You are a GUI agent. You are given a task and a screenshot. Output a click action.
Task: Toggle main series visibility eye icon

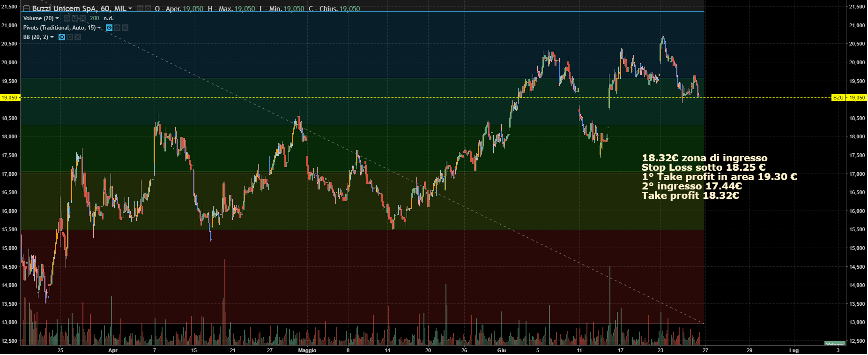(x=140, y=9)
